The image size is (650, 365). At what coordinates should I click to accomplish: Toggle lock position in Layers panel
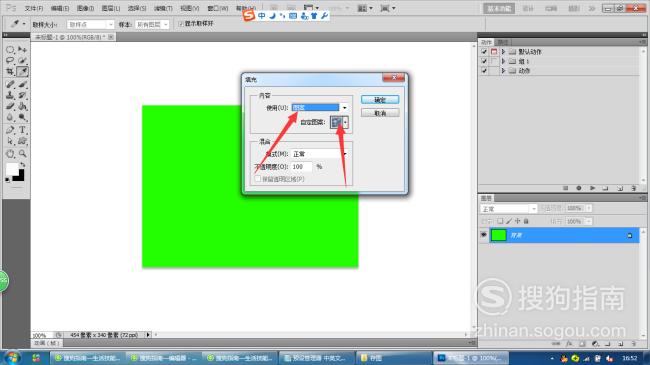[x=517, y=221]
